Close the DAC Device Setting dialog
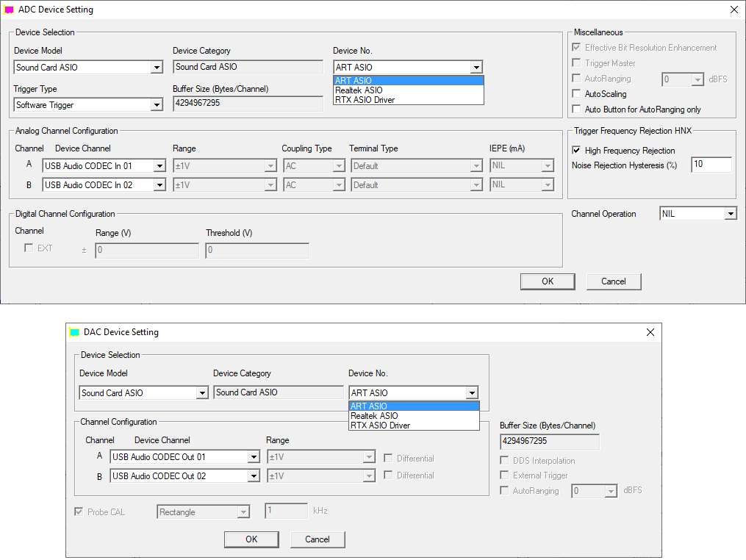Image resolution: width=746 pixels, height=560 pixels. [x=650, y=332]
